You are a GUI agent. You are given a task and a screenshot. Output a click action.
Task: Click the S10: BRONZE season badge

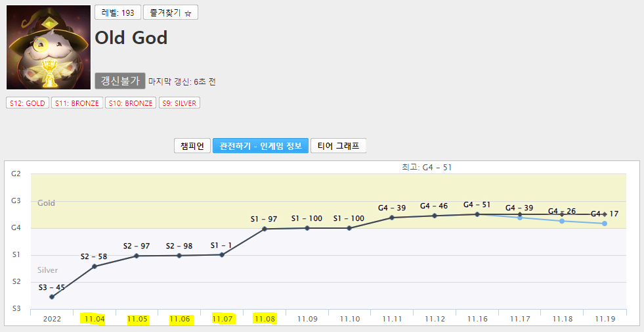(131, 103)
